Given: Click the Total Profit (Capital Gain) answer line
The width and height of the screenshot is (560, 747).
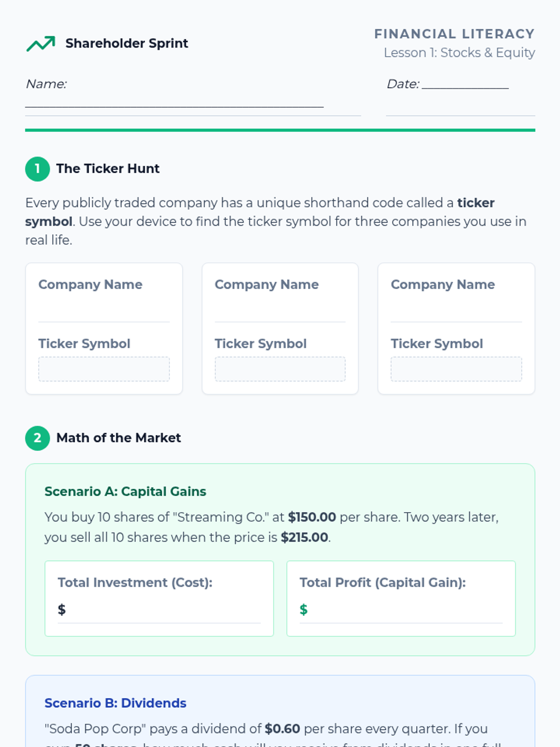Looking at the screenshot, I should 405,612.
